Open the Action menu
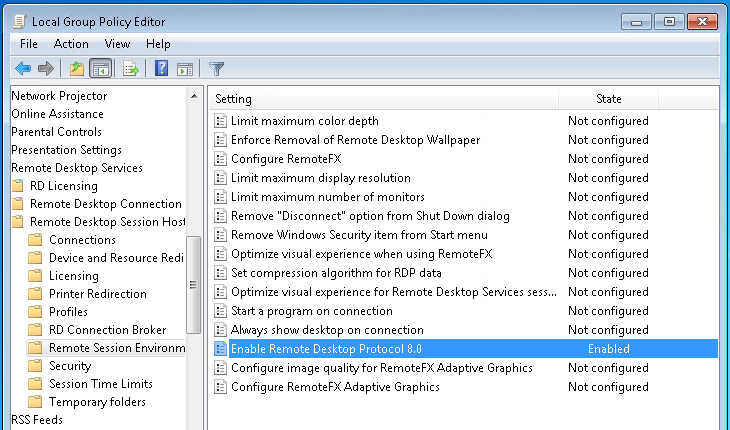The height and width of the screenshot is (430, 730). click(x=71, y=44)
